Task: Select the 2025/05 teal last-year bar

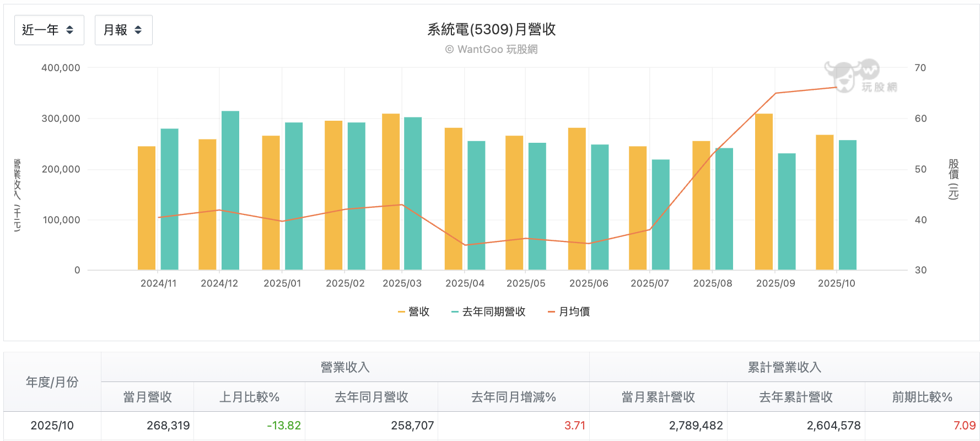Action: [537, 206]
